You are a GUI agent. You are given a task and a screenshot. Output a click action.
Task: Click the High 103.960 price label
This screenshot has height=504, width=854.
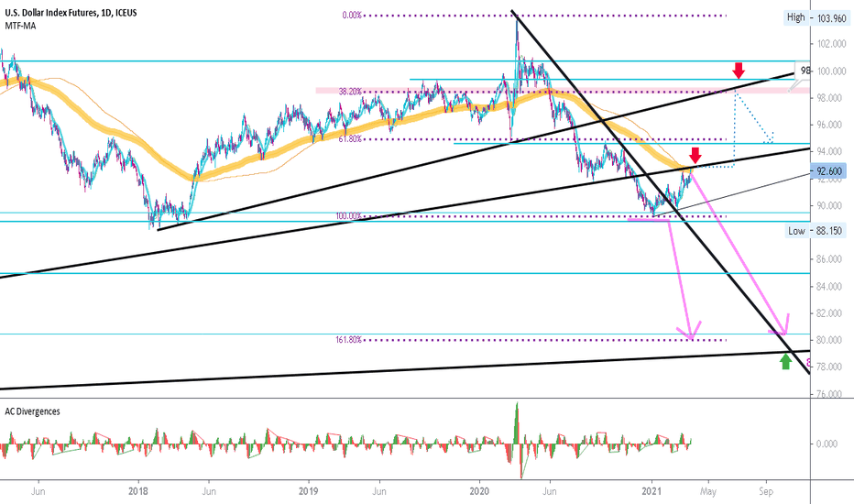816,18
